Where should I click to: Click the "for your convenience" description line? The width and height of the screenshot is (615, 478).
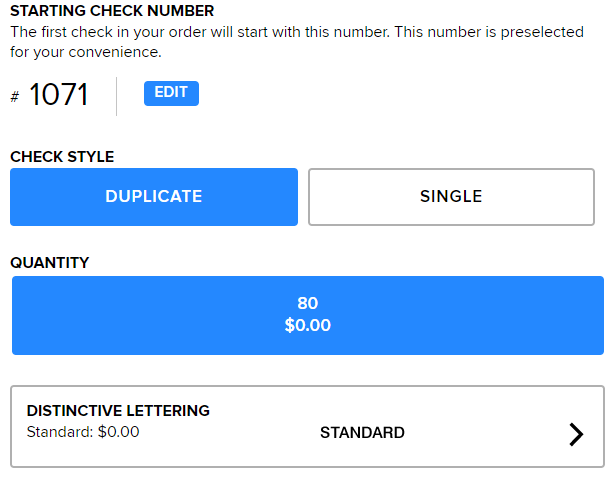tap(86, 52)
